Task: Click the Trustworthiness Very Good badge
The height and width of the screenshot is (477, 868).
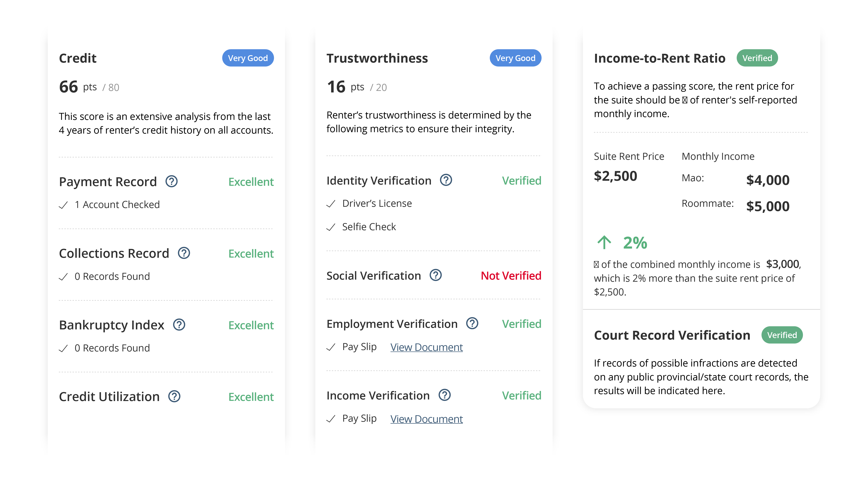Action: [515, 58]
